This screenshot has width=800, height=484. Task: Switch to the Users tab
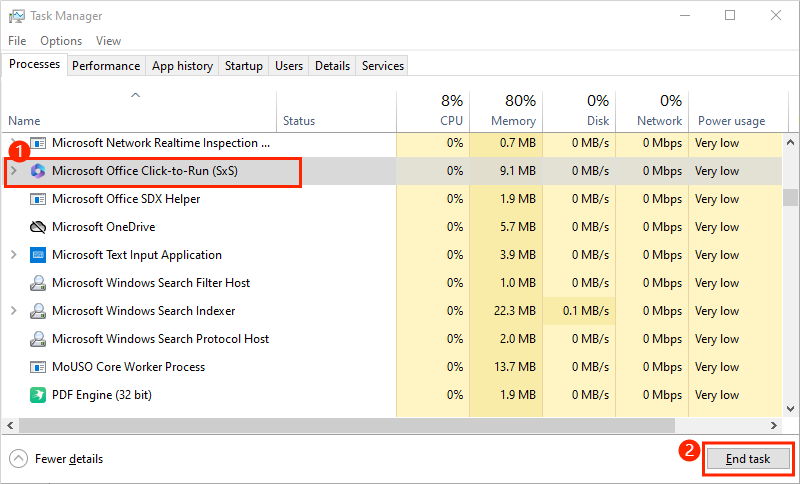click(x=289, y=66)
